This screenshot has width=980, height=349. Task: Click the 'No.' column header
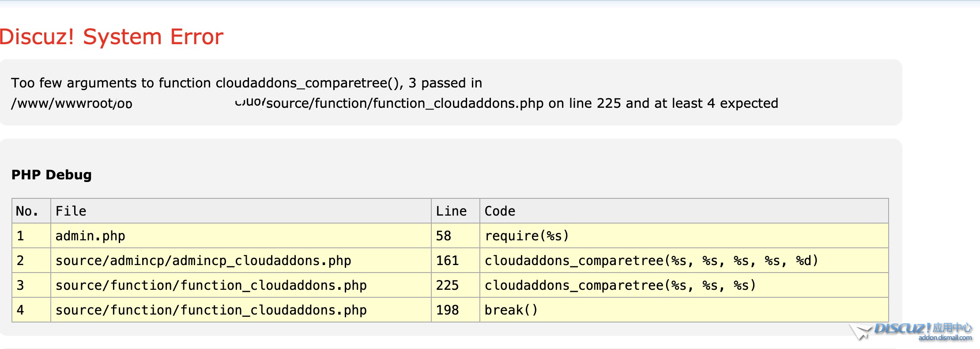(27, 211)
